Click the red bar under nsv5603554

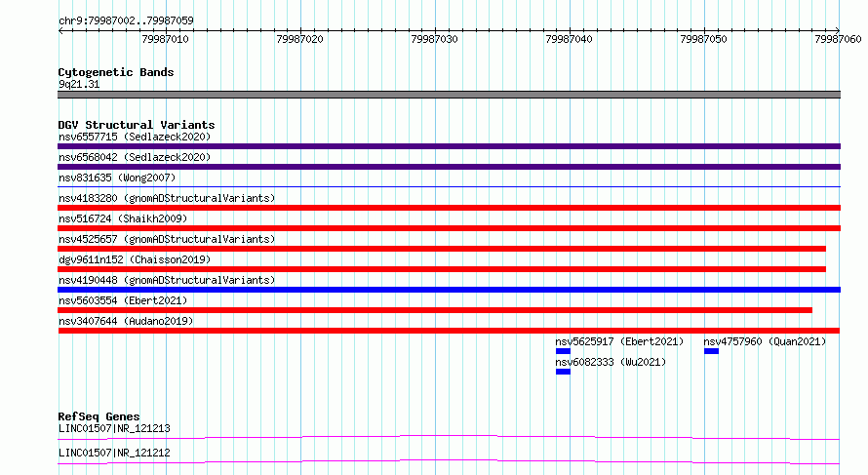point(435,310)
